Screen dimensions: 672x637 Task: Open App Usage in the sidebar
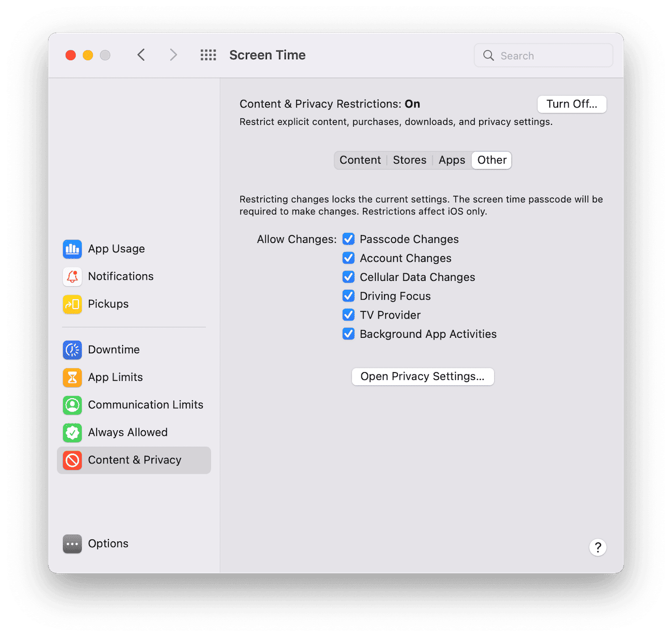(x=116, y=249)
